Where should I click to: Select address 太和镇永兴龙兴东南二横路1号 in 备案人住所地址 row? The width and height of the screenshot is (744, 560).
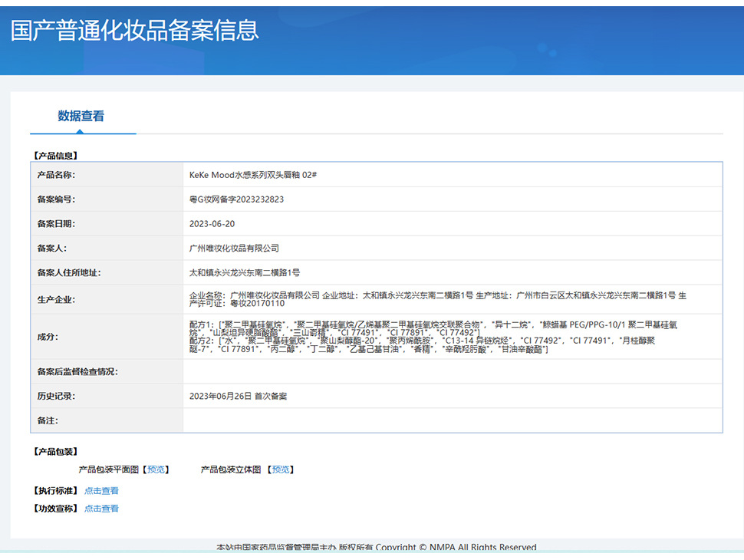245,273
